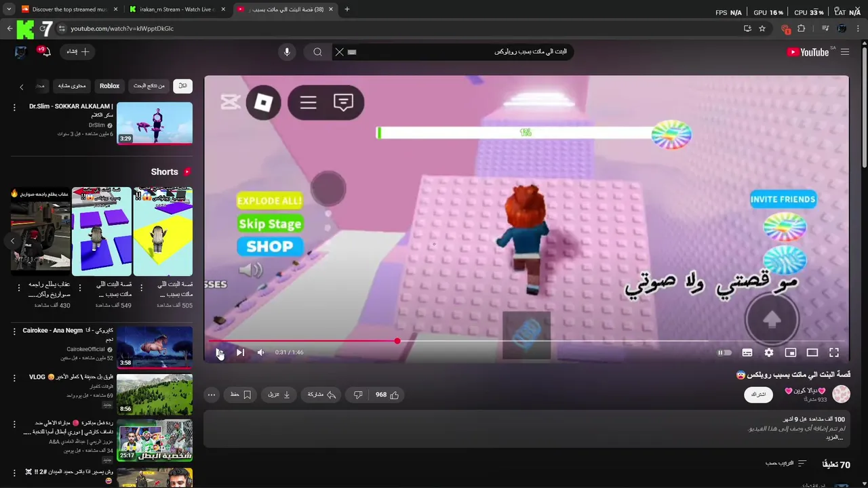The image size is (868, 488).
Task: Open options menu for VLOG video
Action: coord(14,378)
